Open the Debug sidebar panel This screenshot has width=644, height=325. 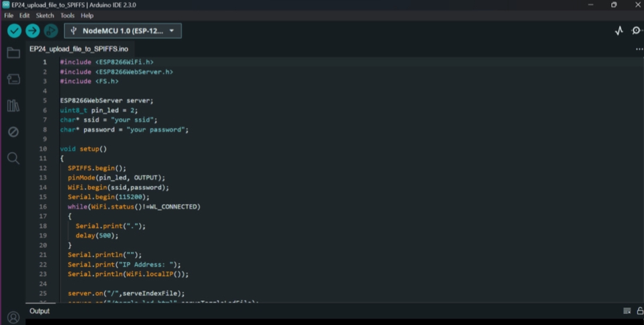(x=13, y=132)
